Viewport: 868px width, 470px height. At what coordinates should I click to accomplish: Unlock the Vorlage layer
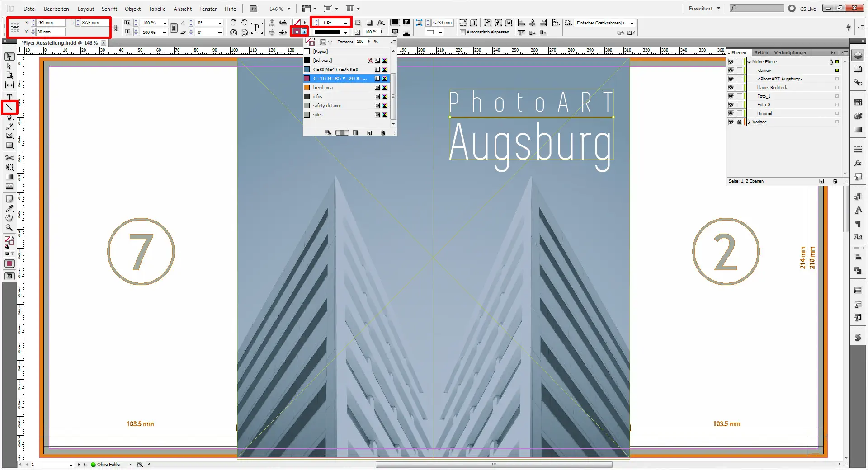[739, 122]
